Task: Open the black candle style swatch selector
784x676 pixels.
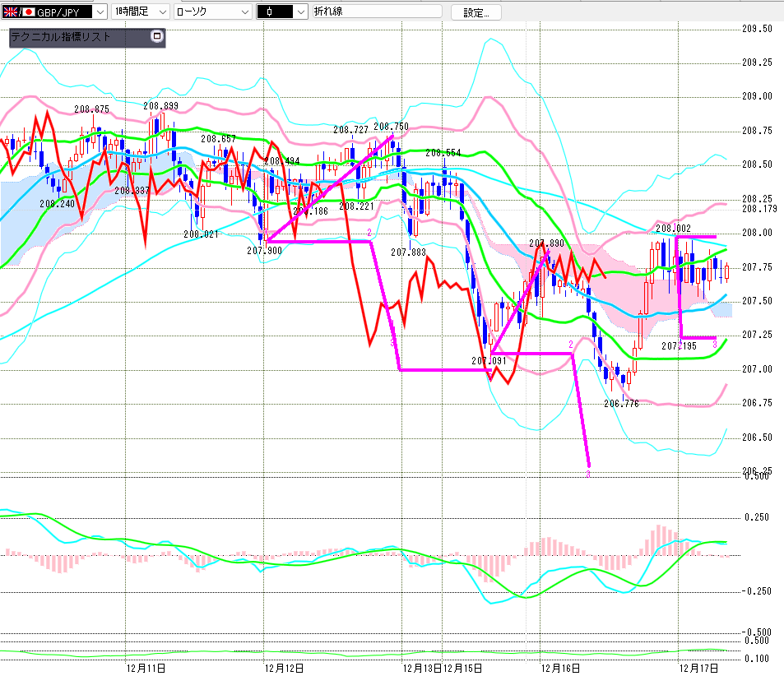Action: pyautogui.click(x=300, y=12)
